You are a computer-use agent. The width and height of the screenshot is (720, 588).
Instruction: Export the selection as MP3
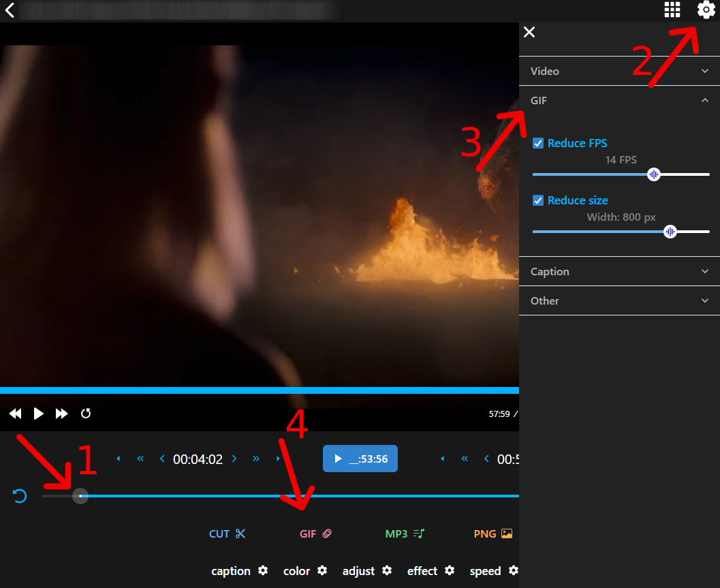405,533
